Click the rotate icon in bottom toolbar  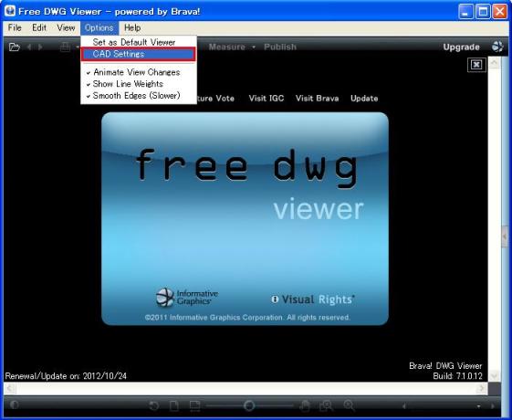pos(154,406)
